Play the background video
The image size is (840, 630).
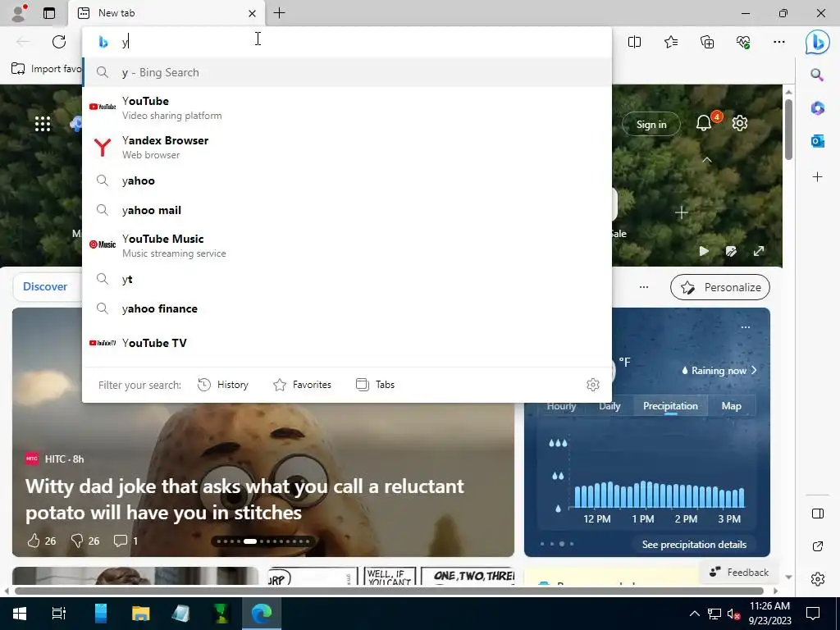pos(703,251)
